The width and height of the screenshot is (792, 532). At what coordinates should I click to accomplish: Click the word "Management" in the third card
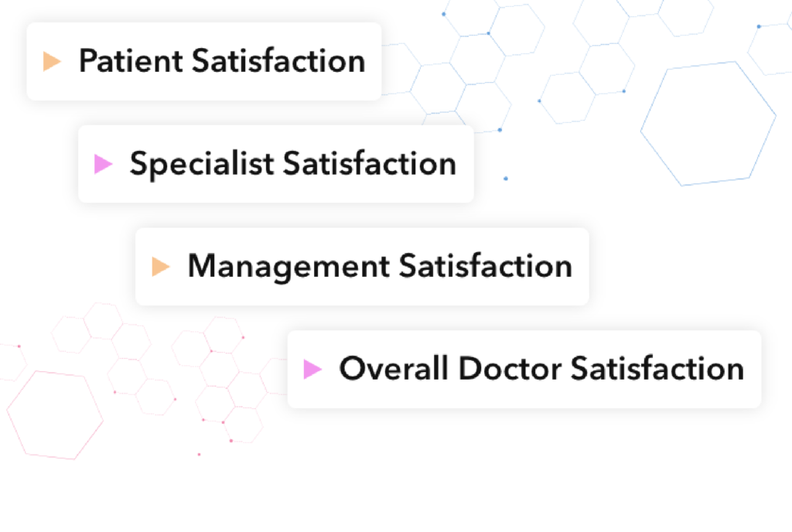[289, 267]
